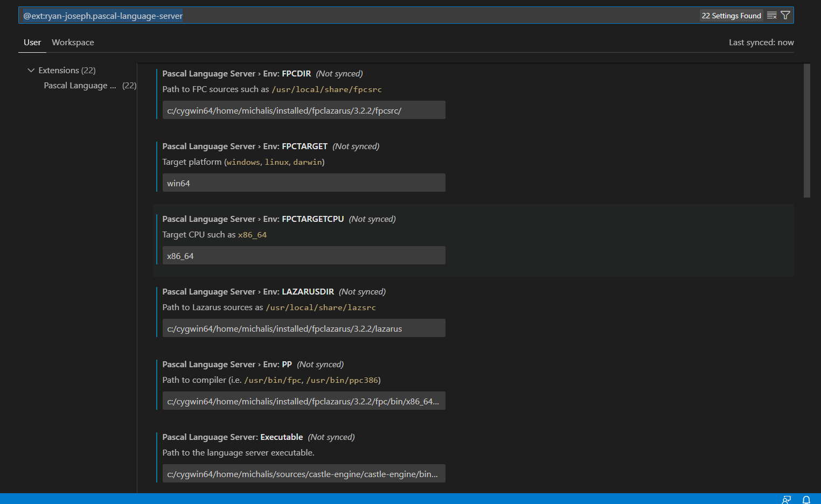Open the remote/feedback icon in status bar
The image size is (821, 504).
[787, 499]
